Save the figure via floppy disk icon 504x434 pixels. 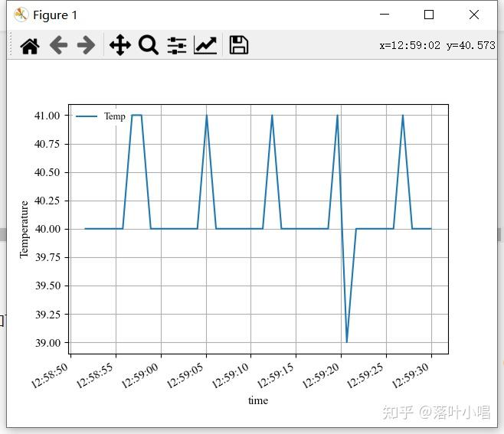(x=238, y=45)
